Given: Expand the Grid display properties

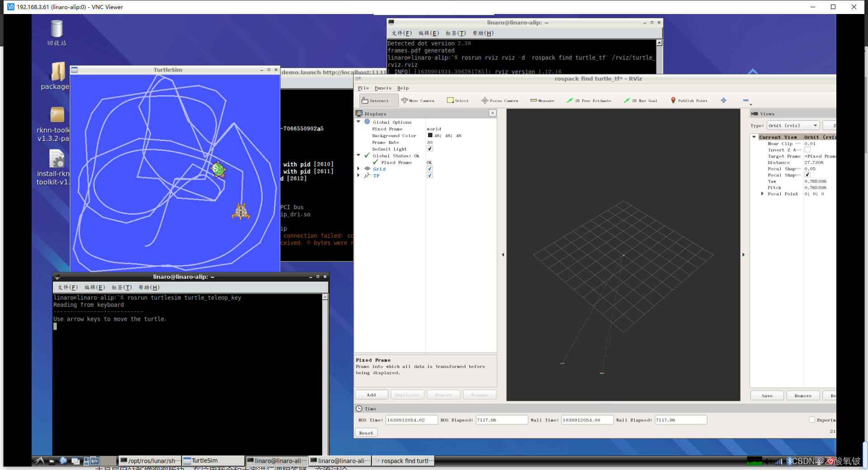Looking at the screenshot, I should pyautogui.click(x=359, y=169).
